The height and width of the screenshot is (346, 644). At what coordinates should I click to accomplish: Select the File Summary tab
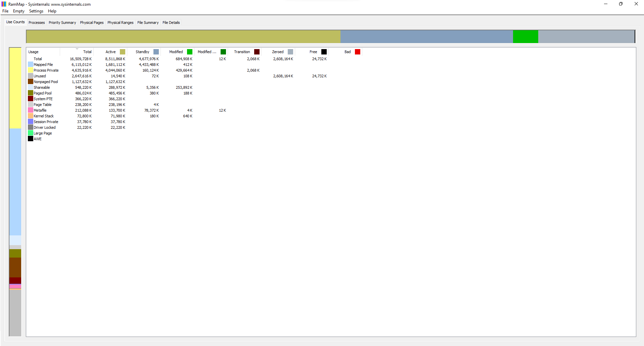pyautogui.click(x=148, y=23)
